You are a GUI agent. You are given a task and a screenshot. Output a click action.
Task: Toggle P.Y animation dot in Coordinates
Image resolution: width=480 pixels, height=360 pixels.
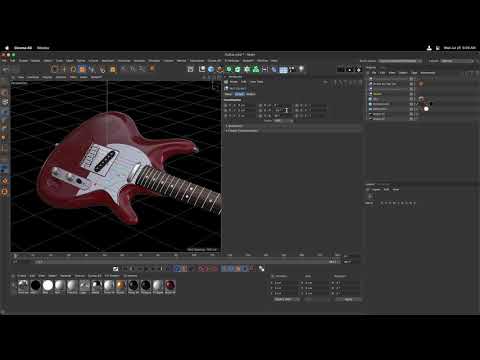pyautogui.click(x=226, y=110)
